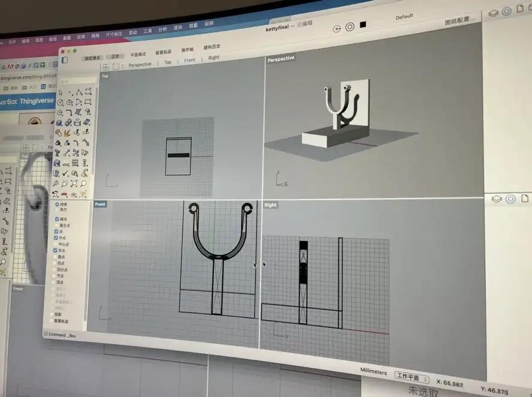Select the Polyline tool in Rhino's tool palette

tap(79, 92)
